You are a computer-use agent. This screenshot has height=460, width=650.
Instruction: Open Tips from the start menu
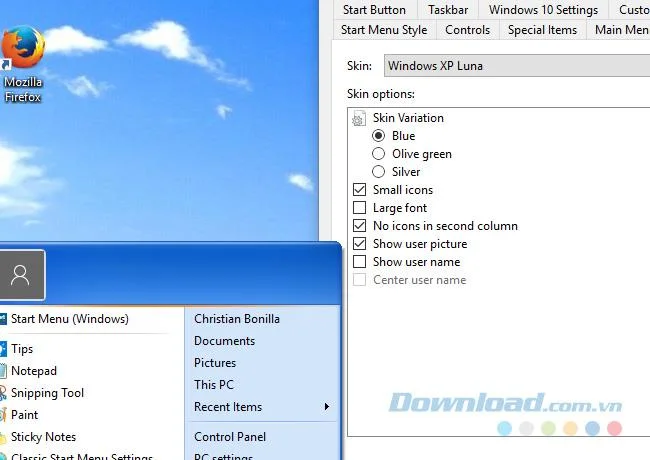pyautogui.click(x=22, y=349)
